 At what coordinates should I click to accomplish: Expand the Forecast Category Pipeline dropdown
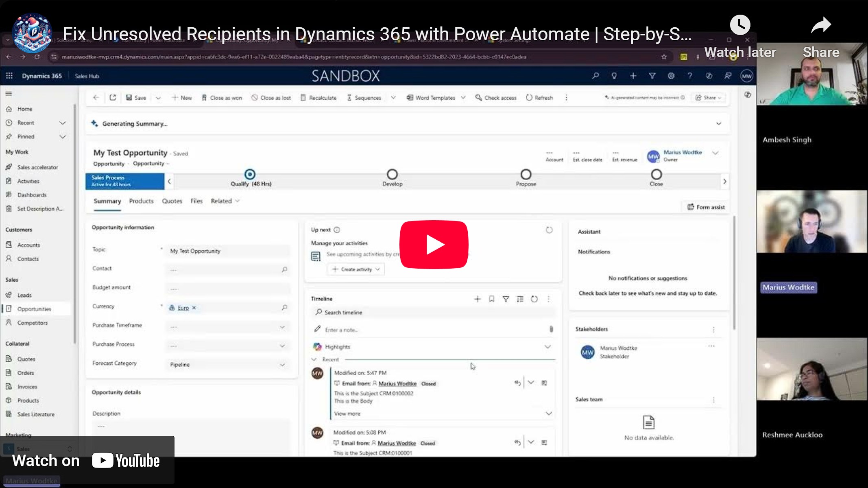(282, 365)
